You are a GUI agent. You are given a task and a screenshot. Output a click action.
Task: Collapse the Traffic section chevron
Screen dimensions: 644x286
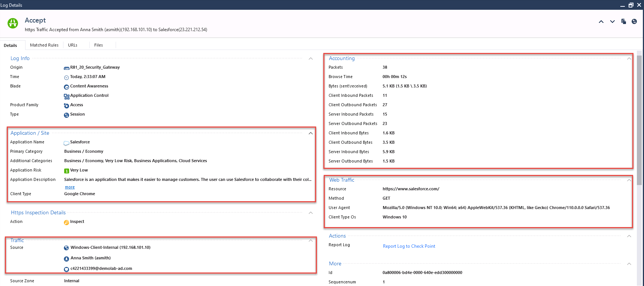pyautogui.click(x=311, y=241)
